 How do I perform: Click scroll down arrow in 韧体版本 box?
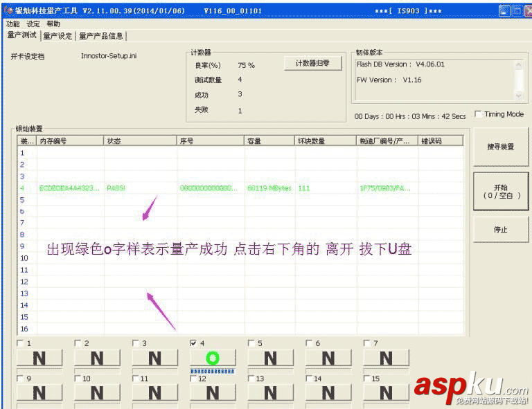(518, 96)
